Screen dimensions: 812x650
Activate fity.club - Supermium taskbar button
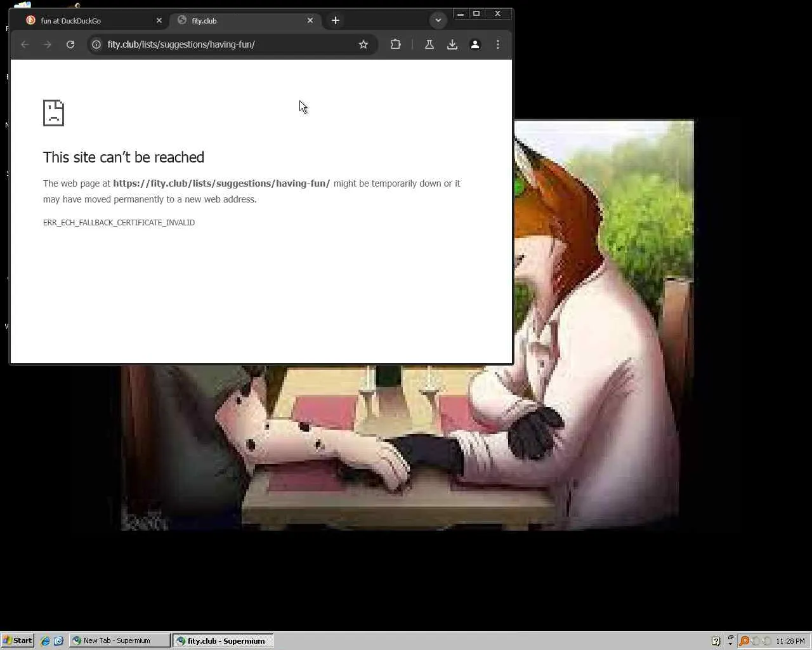(223, 640)
